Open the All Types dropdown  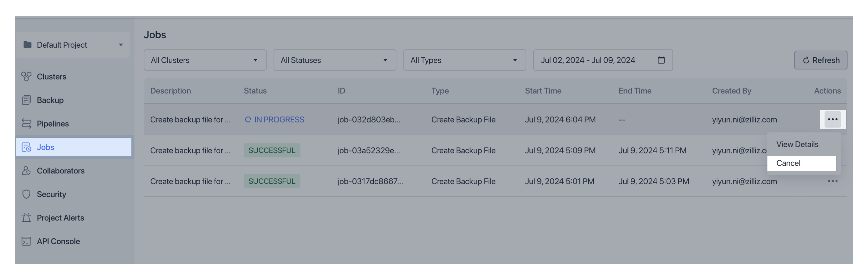click(x=464, y=60)
